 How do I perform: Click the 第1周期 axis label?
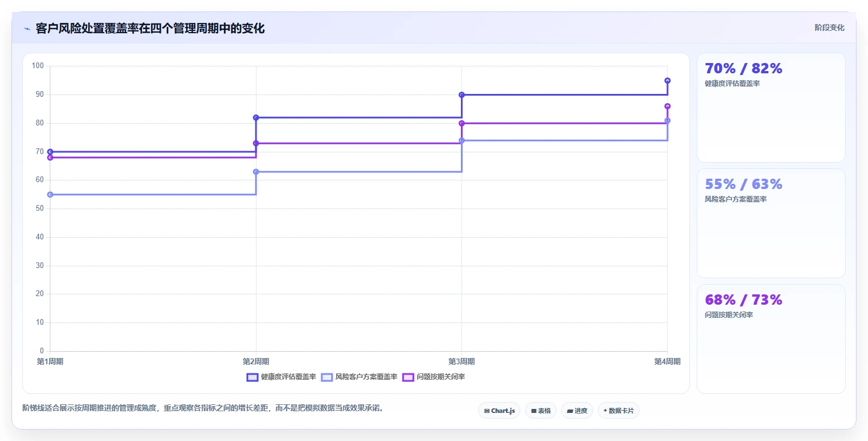tap(50, 361)
